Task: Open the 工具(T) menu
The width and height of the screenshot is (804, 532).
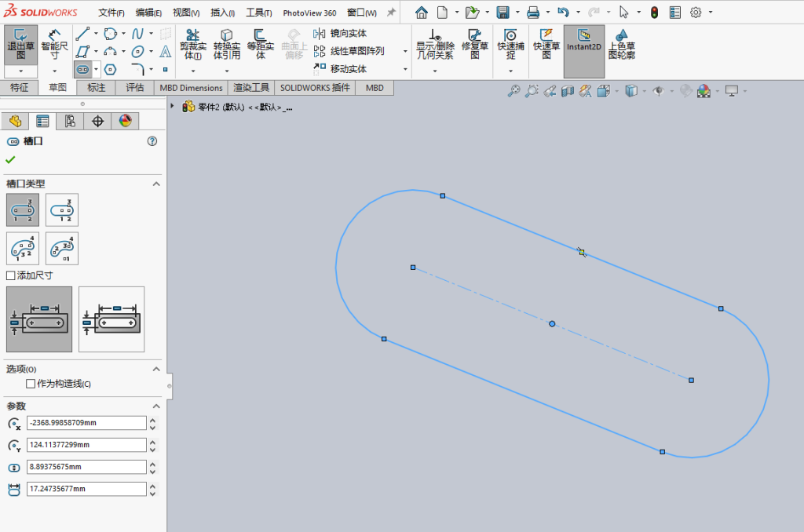Action: 259,13
